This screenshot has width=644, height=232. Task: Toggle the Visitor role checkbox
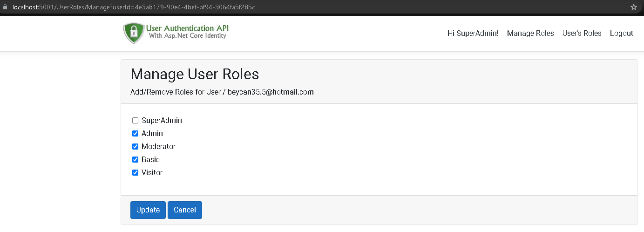point(136,172)
